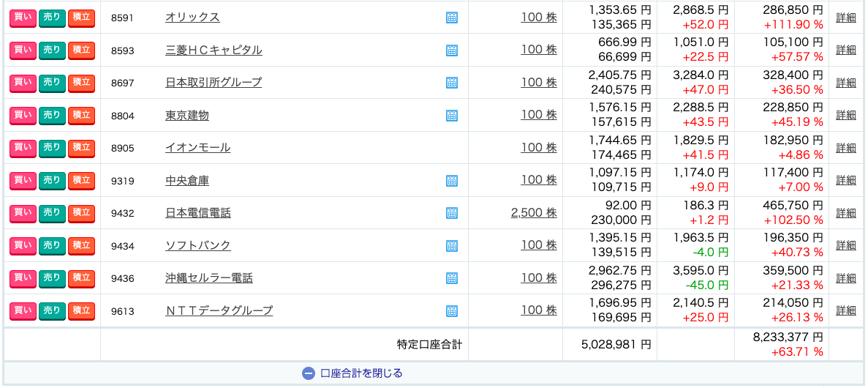
Task: Open 詳細 link for イオンモール
Action: tap(846, 148)
